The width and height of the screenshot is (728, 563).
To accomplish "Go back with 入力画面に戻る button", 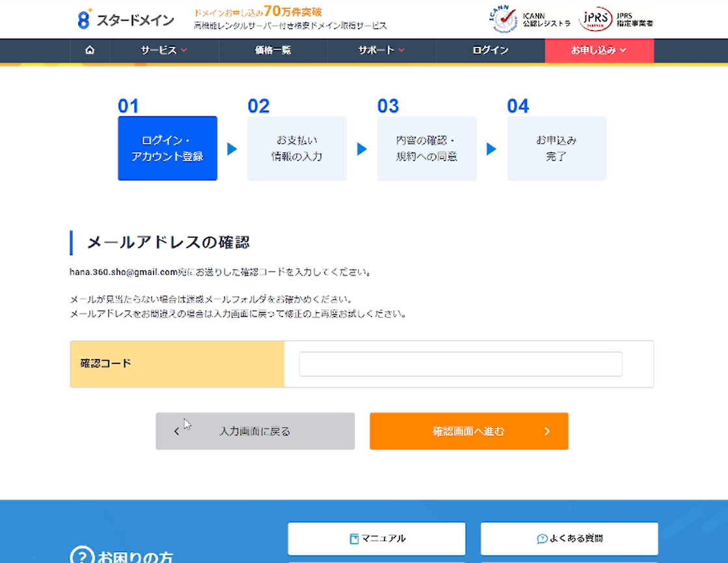I will click(256, 431).
